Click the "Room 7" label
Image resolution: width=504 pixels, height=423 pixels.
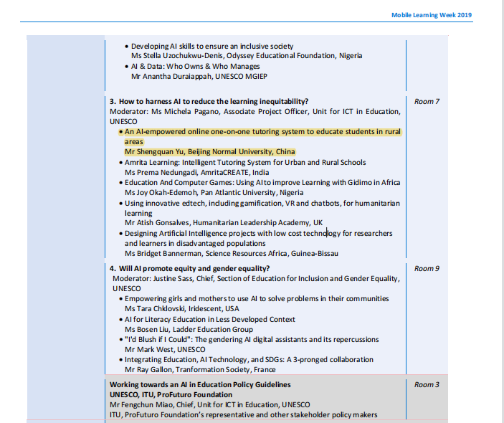coord(427,102)
